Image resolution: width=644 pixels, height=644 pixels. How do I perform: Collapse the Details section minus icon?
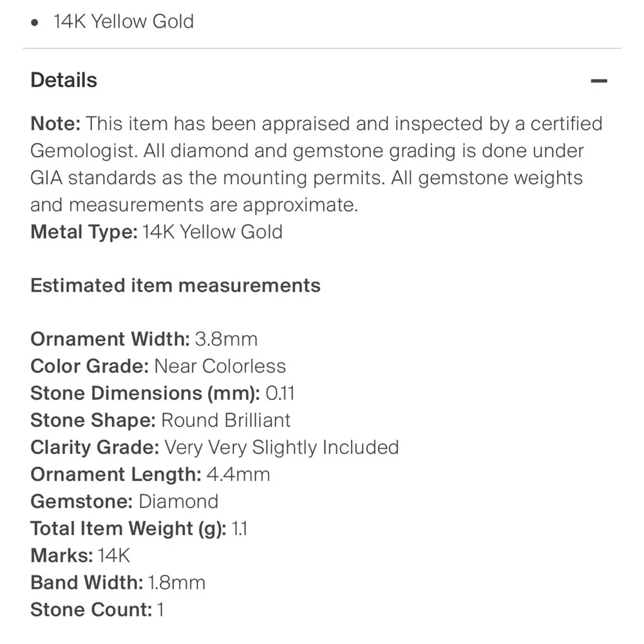click(x=599, y=80)
